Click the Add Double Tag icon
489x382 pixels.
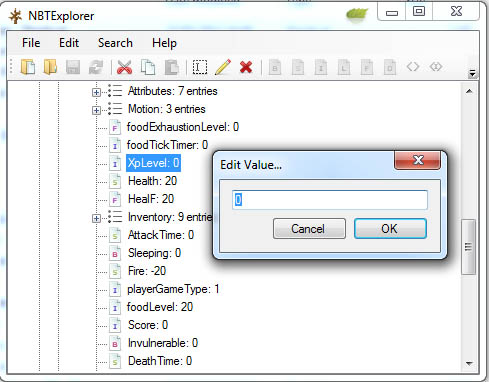390,67
